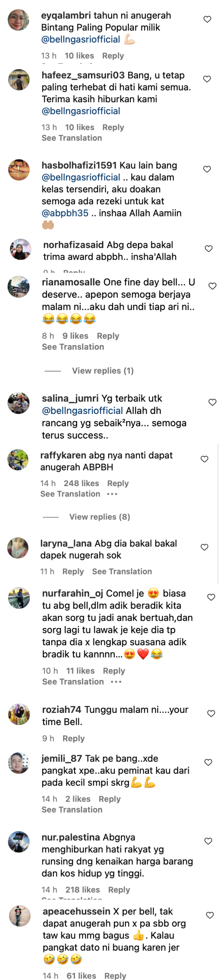Viewport: 219px width, 980px height.
Task: Heart the nur.palestina comment
Action: point(208,841)
